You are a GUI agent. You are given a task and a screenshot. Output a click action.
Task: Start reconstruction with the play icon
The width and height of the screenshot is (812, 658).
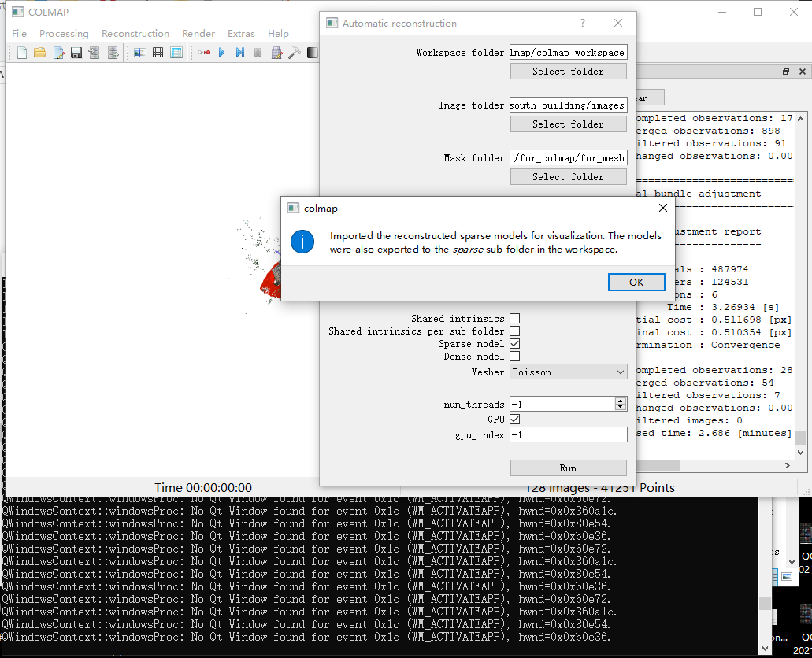click(221, 53)
